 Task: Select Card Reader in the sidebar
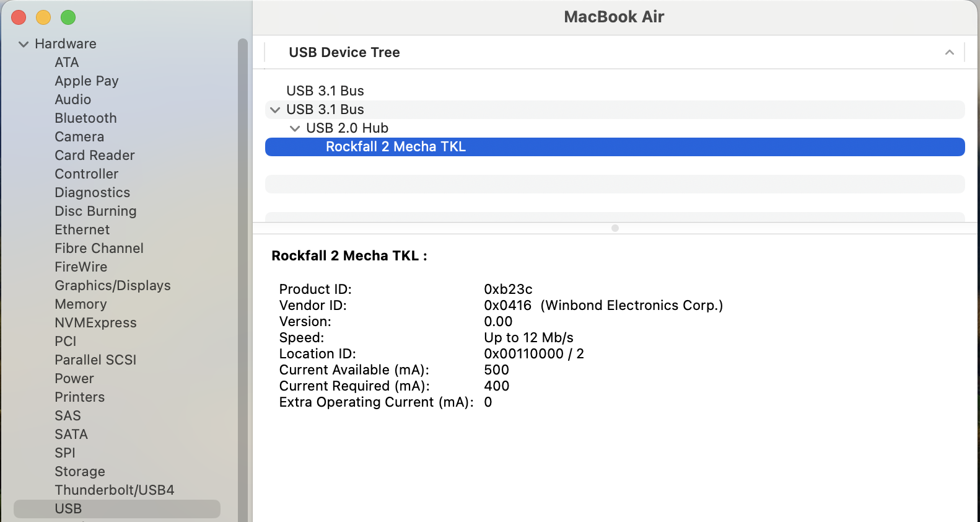pos(95,156)
